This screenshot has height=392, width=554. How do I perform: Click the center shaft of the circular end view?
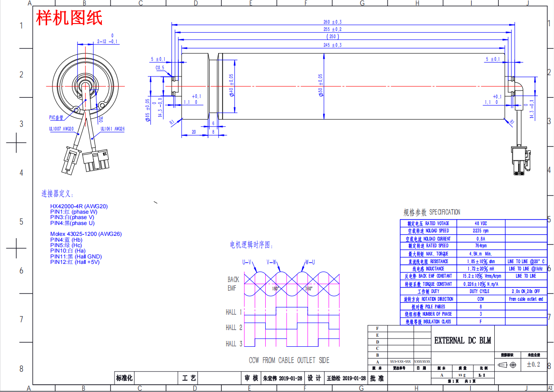click(x=85, y=86)
